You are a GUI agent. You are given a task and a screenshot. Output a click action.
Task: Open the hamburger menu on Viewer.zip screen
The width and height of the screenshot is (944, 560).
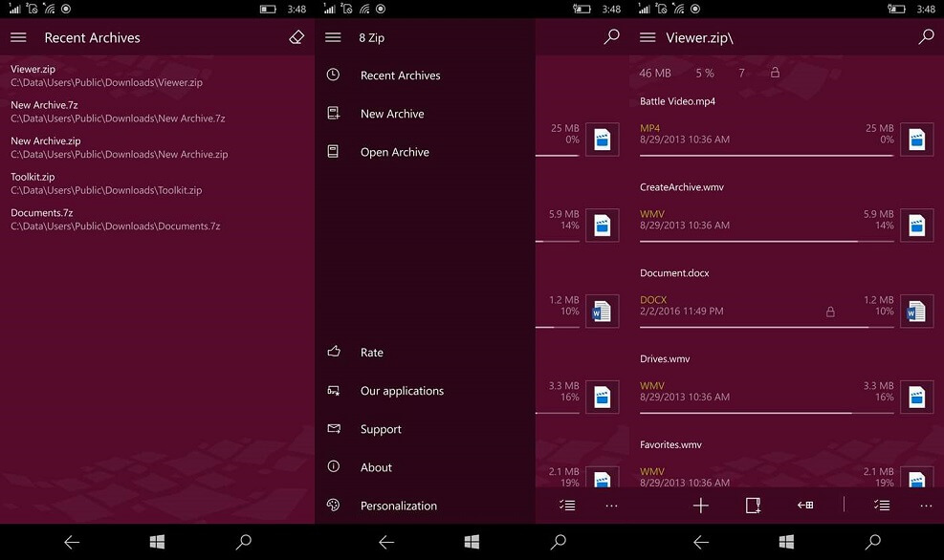click(x=648, y=37)
